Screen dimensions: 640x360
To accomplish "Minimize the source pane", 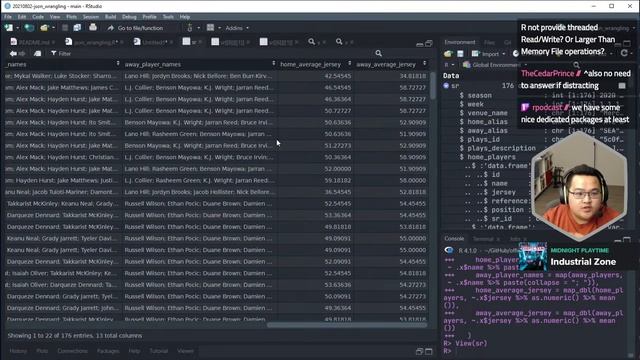I will pos(419,44).
